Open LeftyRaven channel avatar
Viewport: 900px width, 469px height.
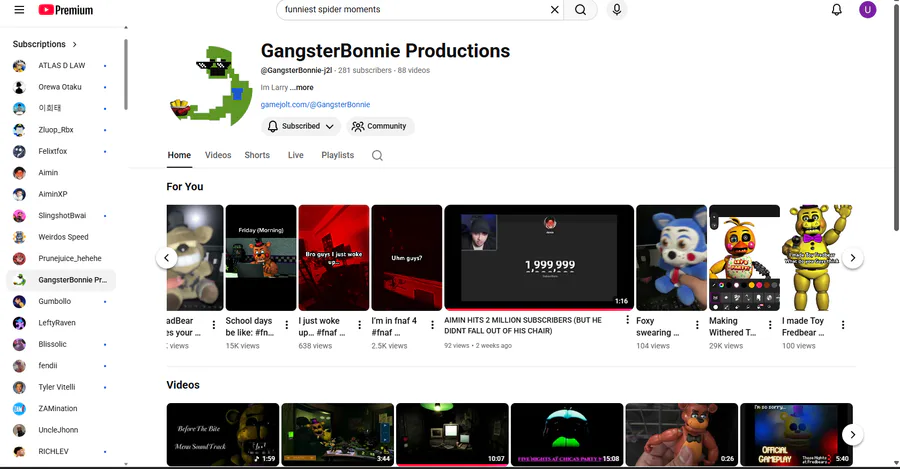tap(20, 323)
